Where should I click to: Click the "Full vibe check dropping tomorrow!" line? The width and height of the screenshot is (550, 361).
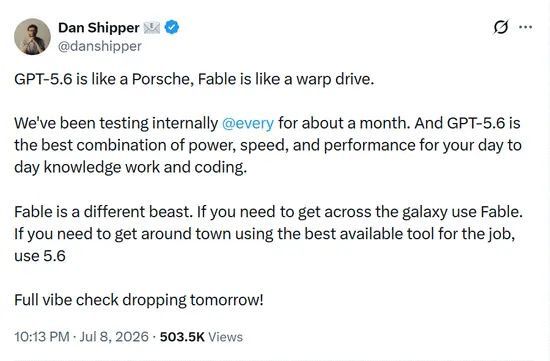click(x=139, y=300)
